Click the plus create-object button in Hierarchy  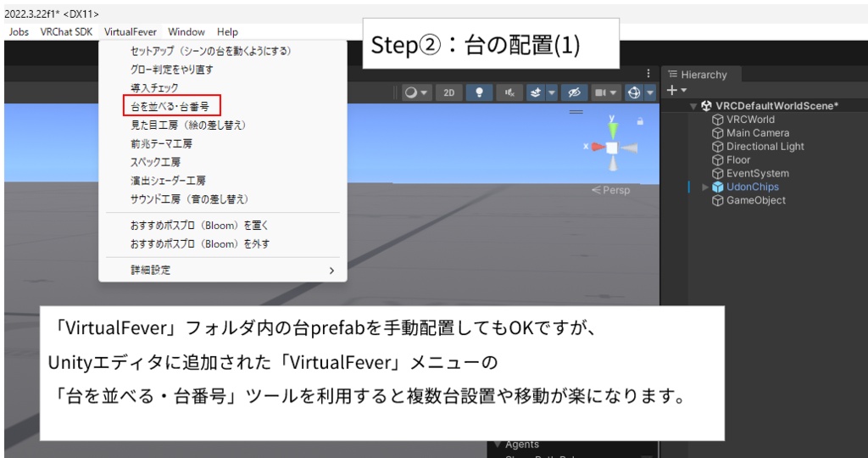point(671,90)
